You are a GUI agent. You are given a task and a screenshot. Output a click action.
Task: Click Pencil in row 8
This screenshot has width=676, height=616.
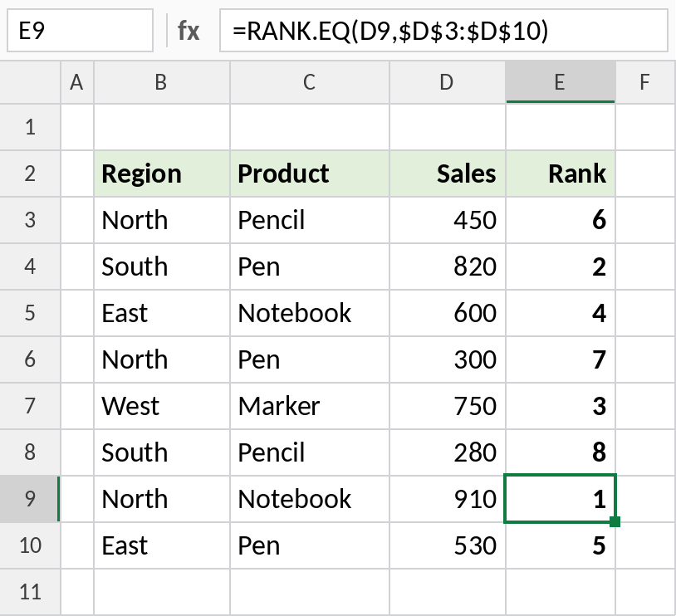coord(310,452)
